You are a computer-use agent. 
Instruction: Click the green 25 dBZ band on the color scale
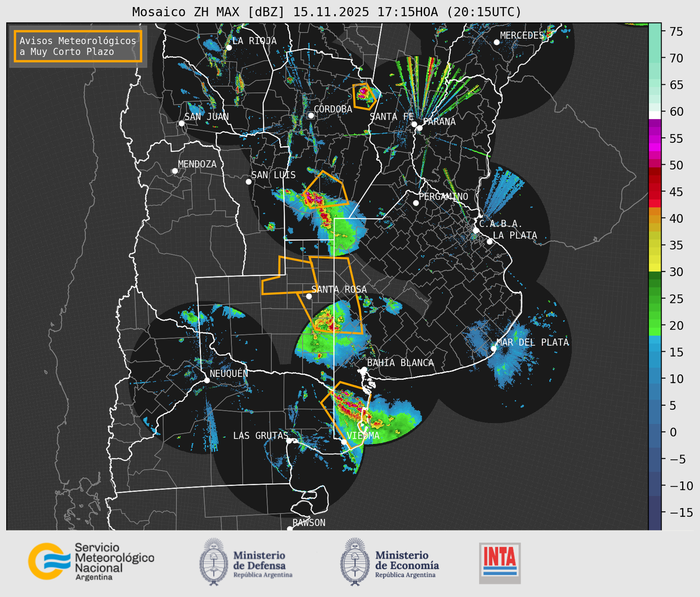(655, 298)
